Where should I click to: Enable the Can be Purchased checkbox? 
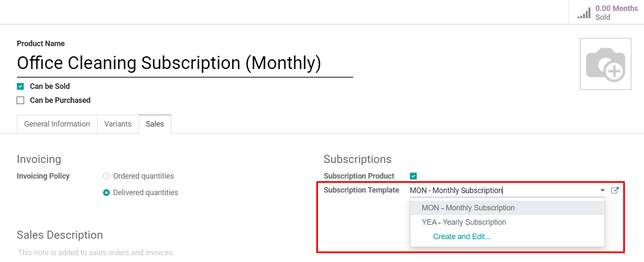point(20,100)
